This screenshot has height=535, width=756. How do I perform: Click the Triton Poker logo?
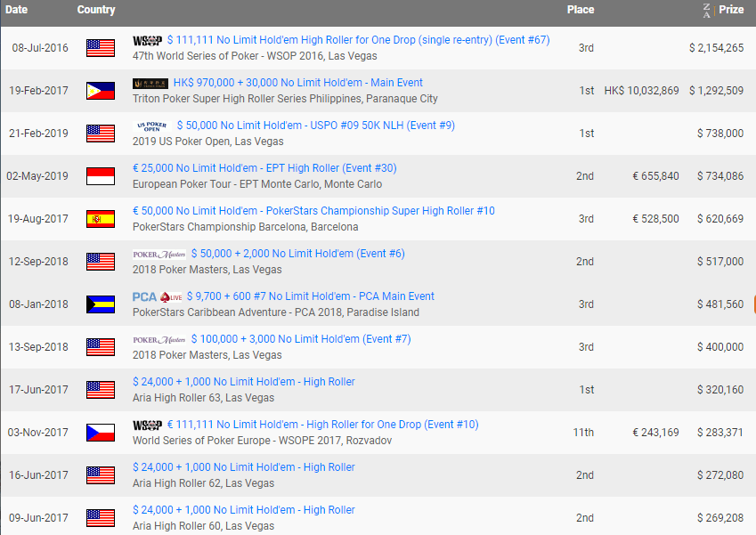[x=150, y=84]
